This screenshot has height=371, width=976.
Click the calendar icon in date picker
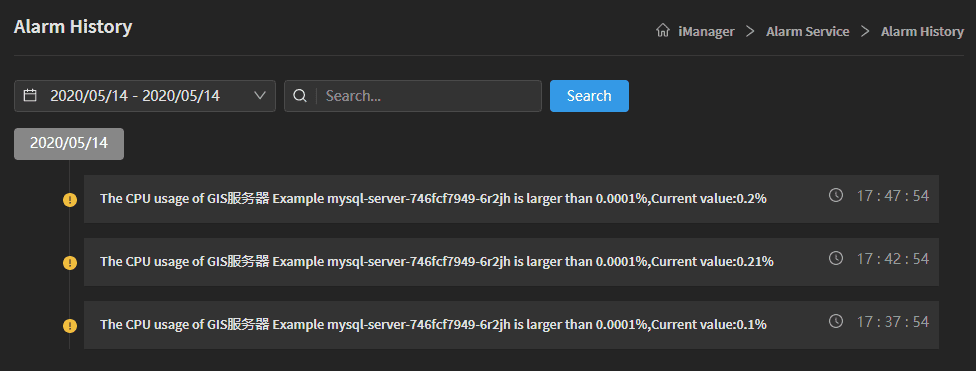30,95
